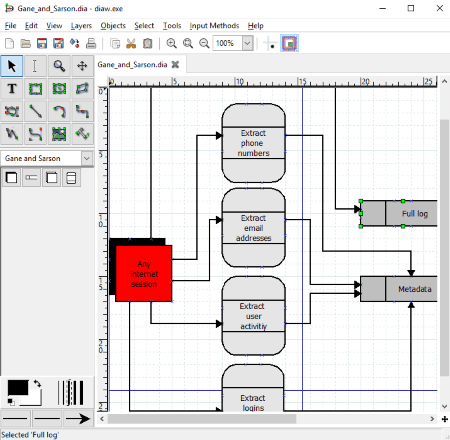Toggle snap to grid button

click(x=269, y=43)
